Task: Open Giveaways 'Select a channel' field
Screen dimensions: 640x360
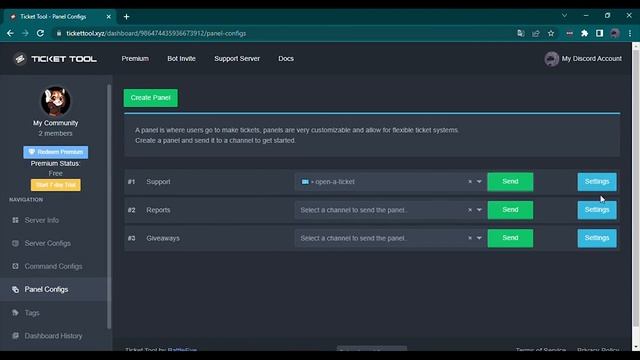Action: (x=389, y=238)
